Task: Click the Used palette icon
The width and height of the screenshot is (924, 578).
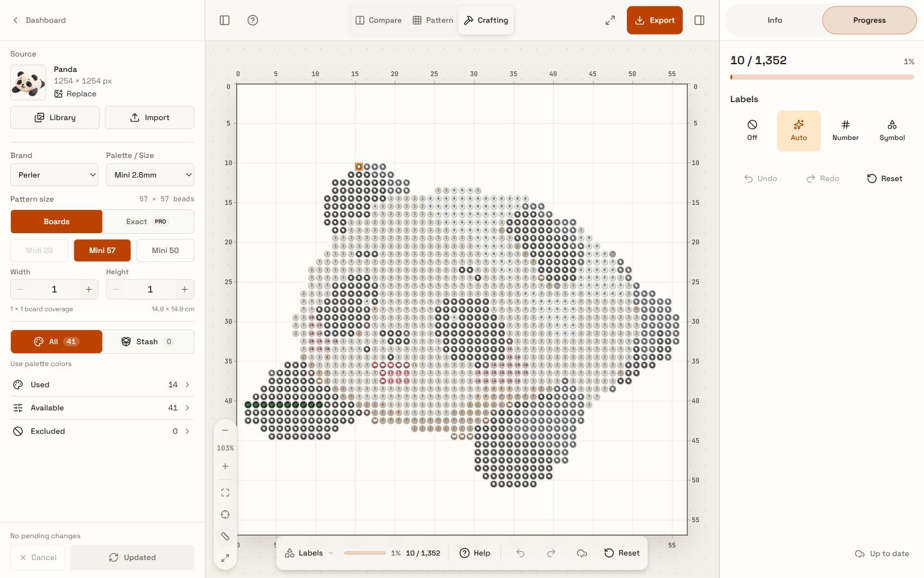Action: pos(18,385)
